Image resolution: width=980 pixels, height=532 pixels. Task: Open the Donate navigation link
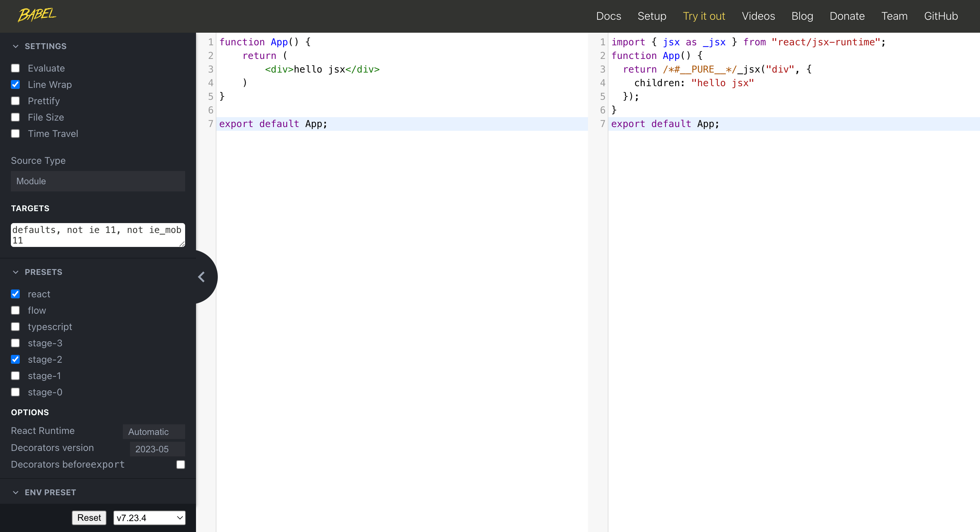[847, 16]
